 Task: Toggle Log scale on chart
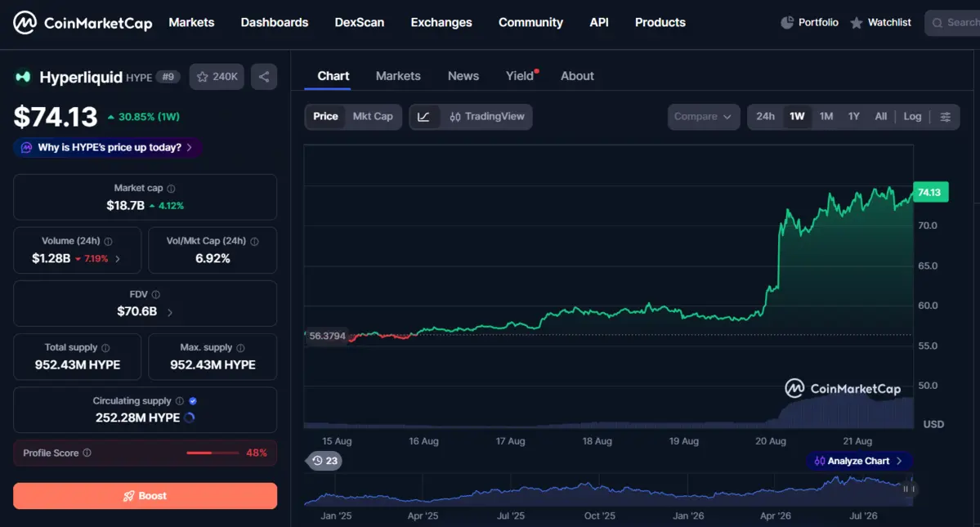(x=912, y=117)
